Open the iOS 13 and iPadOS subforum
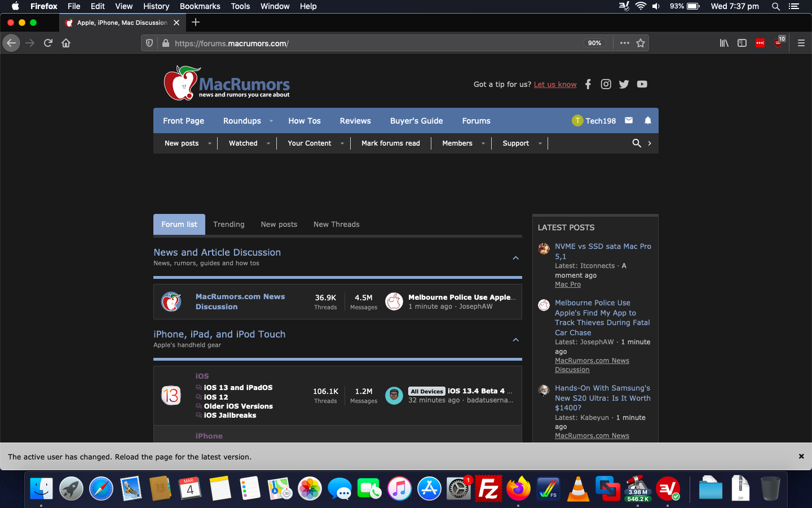 click(238, 388)
